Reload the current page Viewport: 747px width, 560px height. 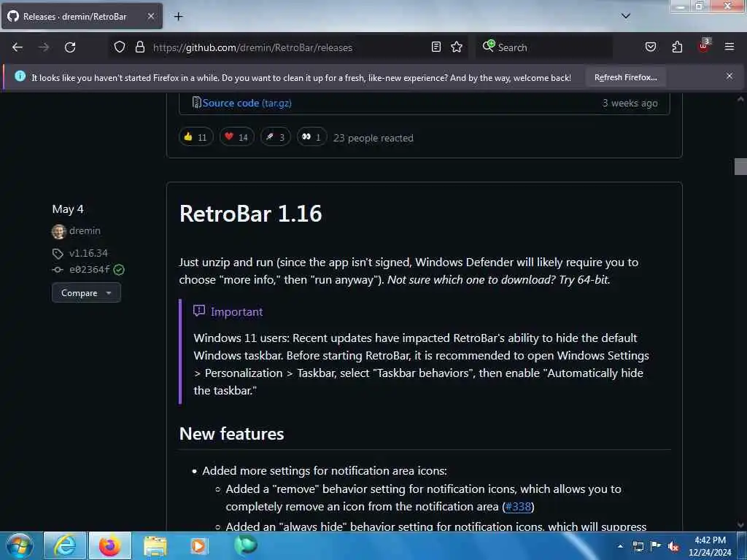pyautogui.click(x=70, y=47)
